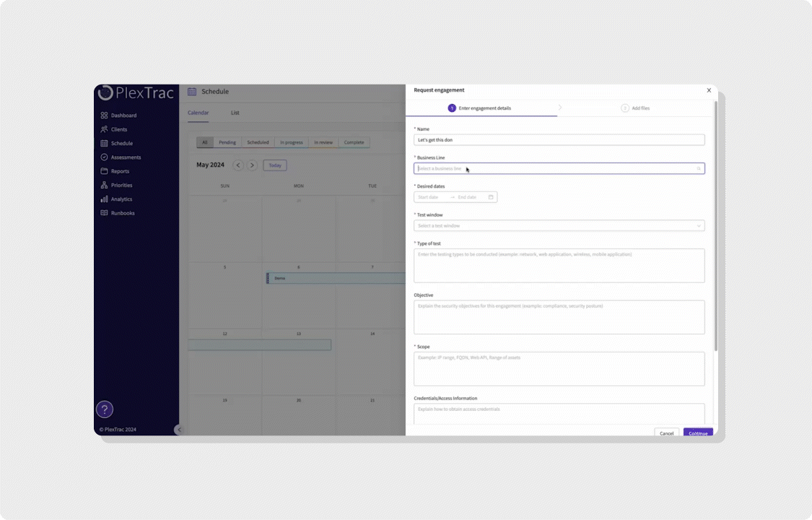
Task: Open Dashboard from the sidebar
Action: (x=118, y=116)
